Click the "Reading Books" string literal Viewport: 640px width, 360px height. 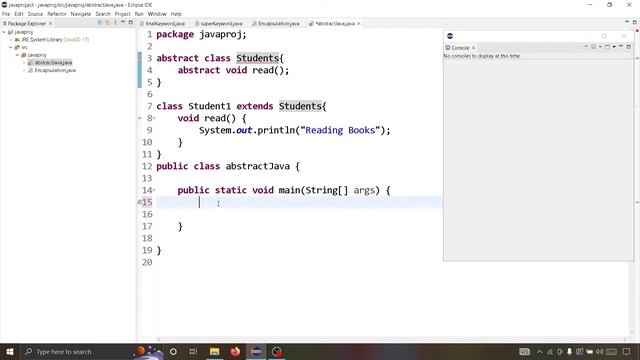pos(340,130)
